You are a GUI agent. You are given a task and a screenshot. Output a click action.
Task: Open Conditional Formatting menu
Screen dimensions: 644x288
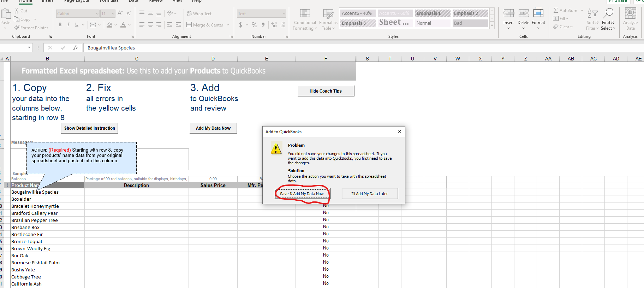(x=305, y=19)
